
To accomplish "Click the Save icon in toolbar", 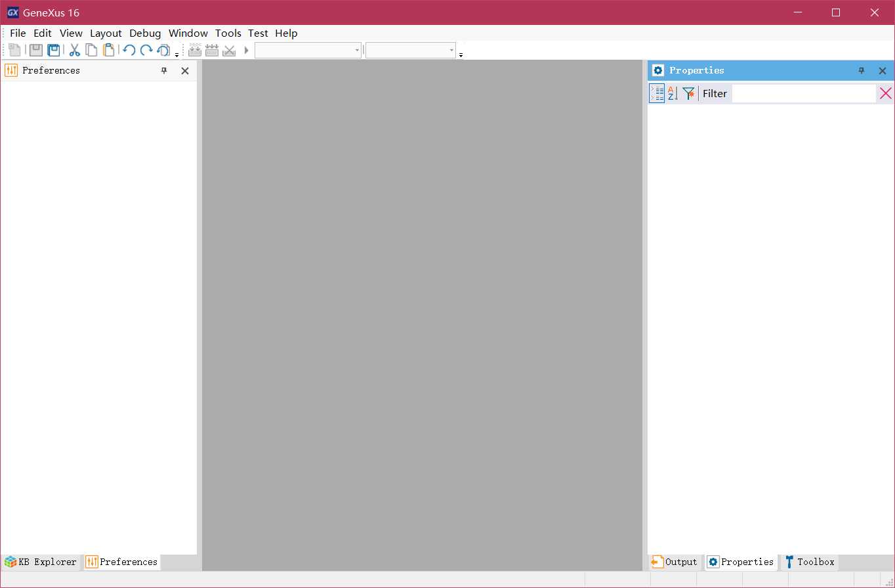I will pyautogui.click(x=36, y=50).
